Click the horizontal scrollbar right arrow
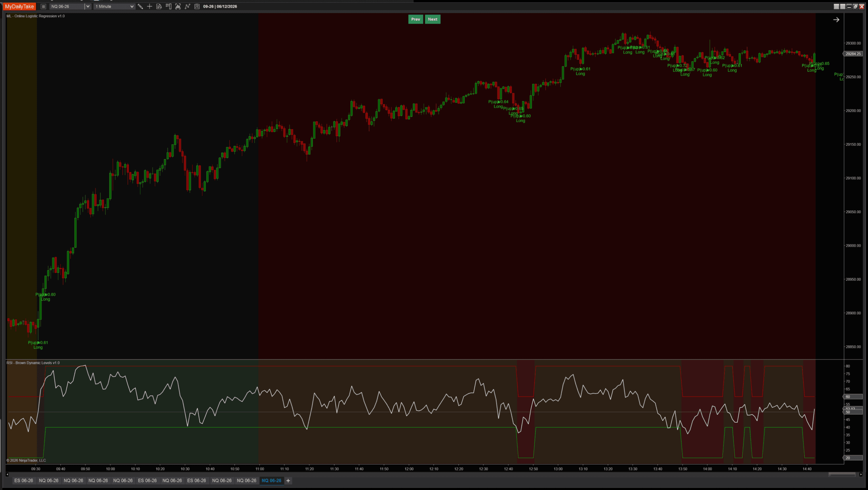The width and height of the screenshot is (868, 490). click(861, 474)
